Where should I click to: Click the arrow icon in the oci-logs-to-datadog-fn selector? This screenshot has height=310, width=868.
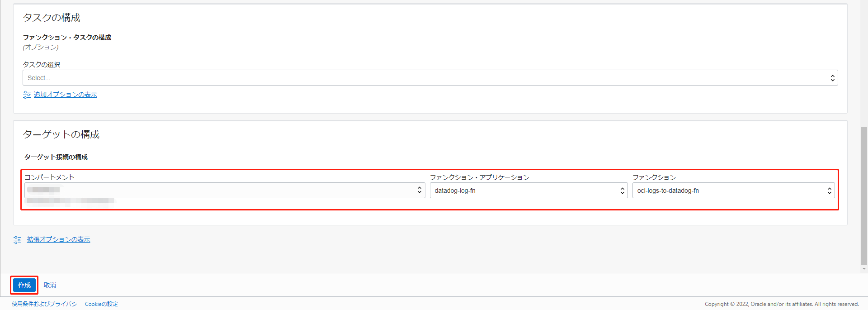click(x=829, y=191)
